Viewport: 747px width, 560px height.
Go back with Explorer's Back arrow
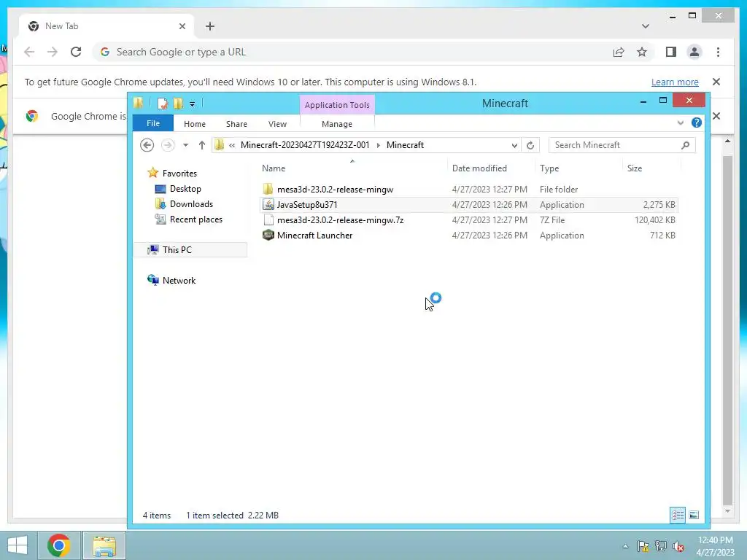click(x=147, y=145)
